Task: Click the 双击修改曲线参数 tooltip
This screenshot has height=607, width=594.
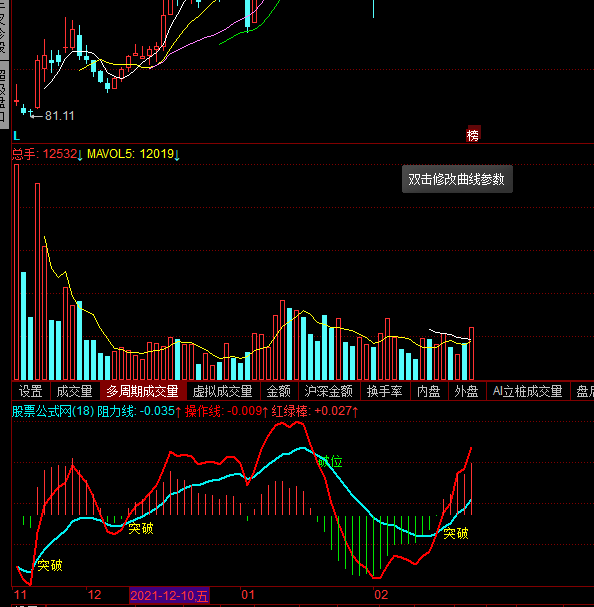Action: (457, 179)
